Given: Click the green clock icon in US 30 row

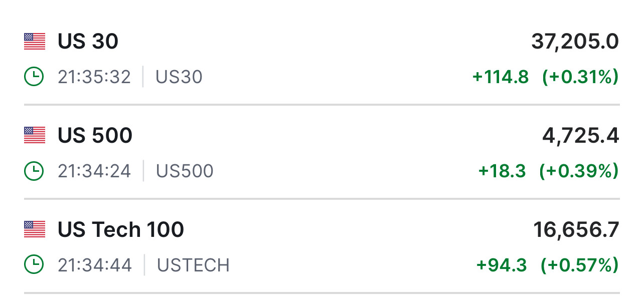Looking at the screenshot, I should [34, 77].
